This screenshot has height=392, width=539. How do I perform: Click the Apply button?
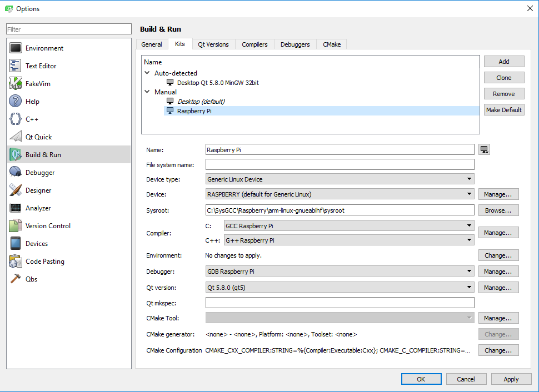click(x=511, y=379)
